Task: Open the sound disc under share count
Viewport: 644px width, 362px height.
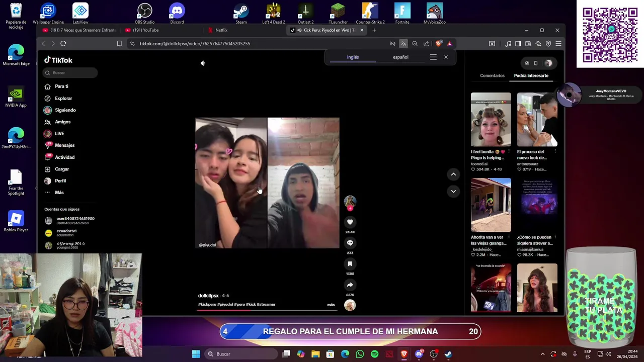Action: click(x=350, y=305)
